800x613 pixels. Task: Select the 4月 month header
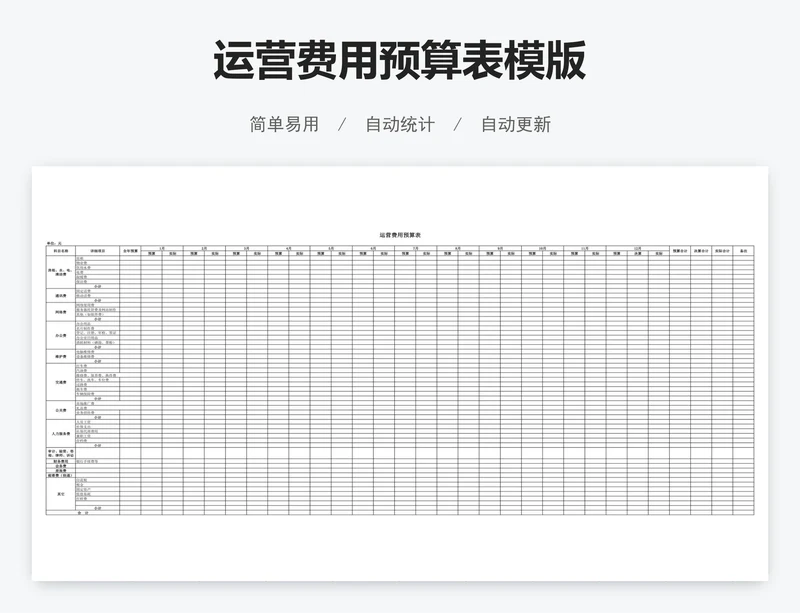289,248
